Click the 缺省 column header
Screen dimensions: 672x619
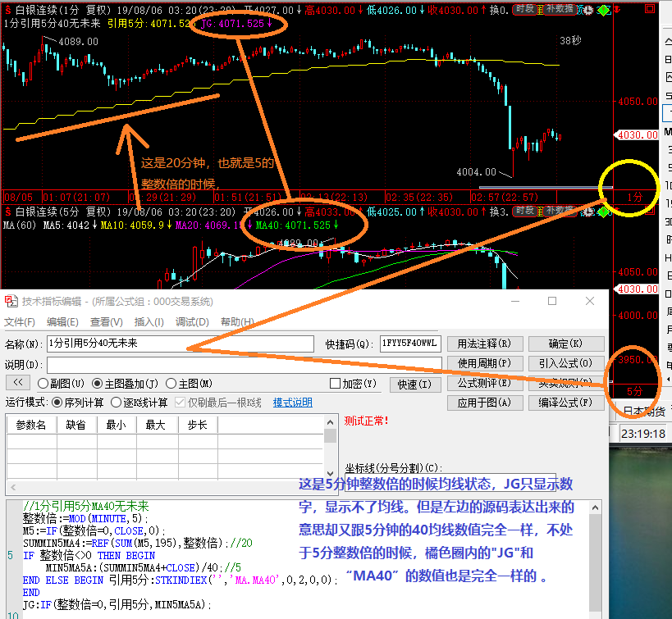[76, 425]
